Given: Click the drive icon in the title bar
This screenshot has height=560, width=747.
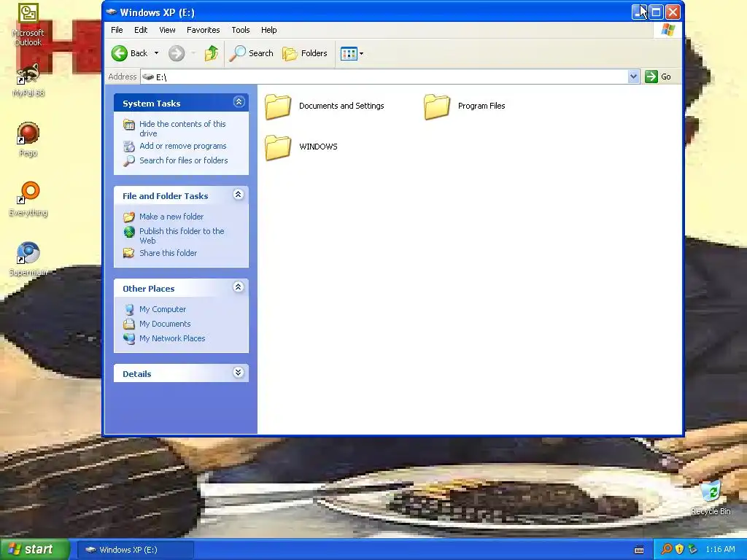Looking at the screenshot, I should coord(112,12).
